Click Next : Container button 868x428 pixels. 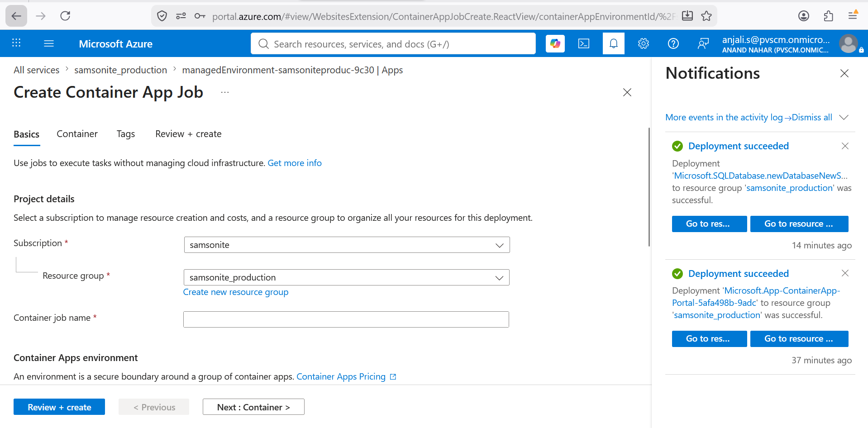click(253, 407)
